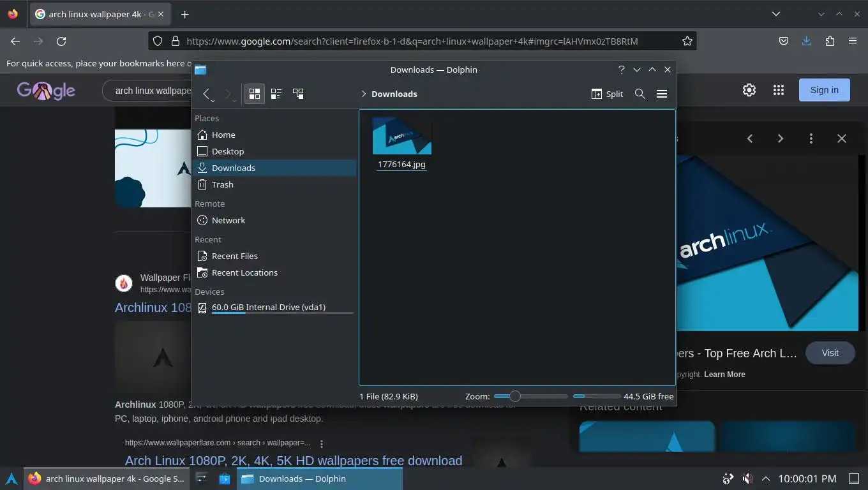868x490 pixels.
Task: Open image preview more options menu
Action: tap(811, 138)
